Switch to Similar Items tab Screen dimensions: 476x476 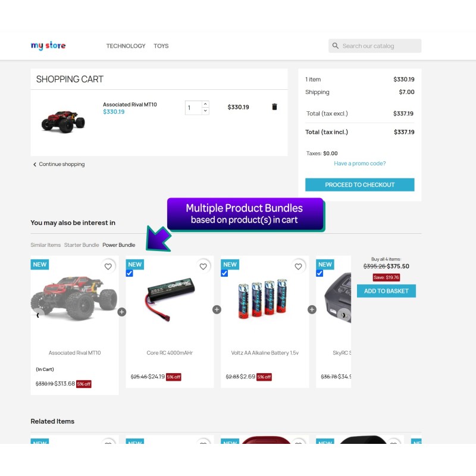click(46, 245)
